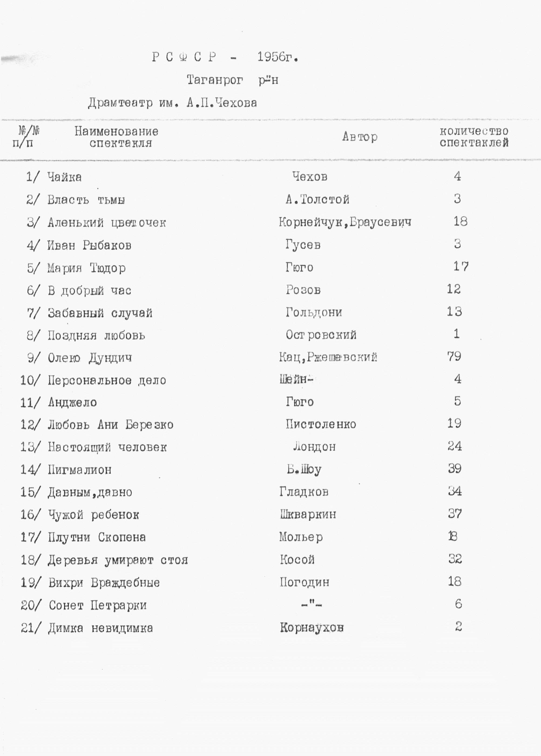The width and height of the screenshot is (541, 756).
Task: Click the "Автор" column header
Action: coord(360,137)
